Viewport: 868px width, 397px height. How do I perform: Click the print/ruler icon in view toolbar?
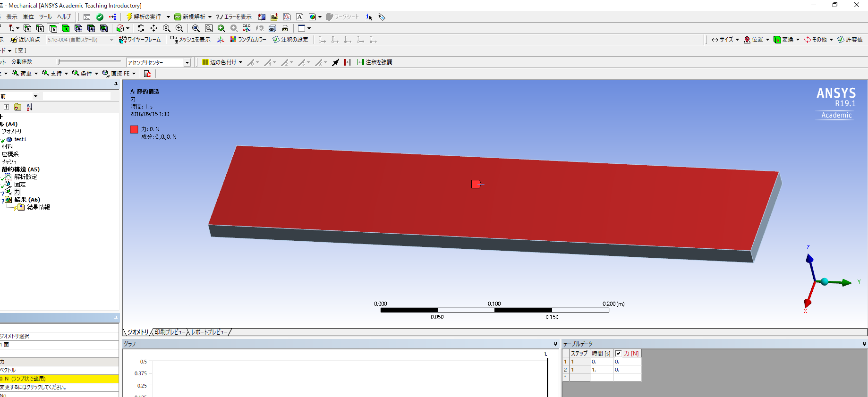pyautogui.click(x=285, y=28)
